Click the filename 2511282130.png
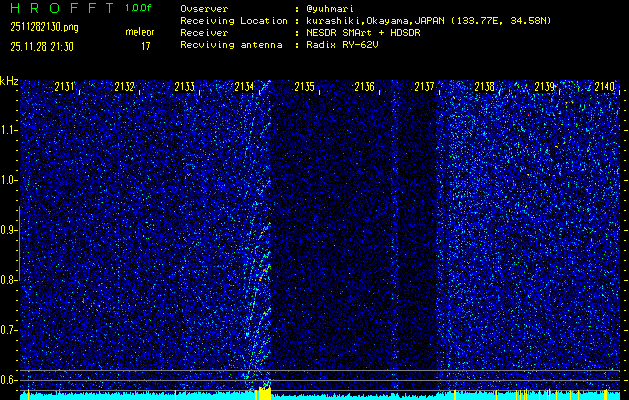The width and height of the screenshot is (629, 400). [x=45, y=27]
